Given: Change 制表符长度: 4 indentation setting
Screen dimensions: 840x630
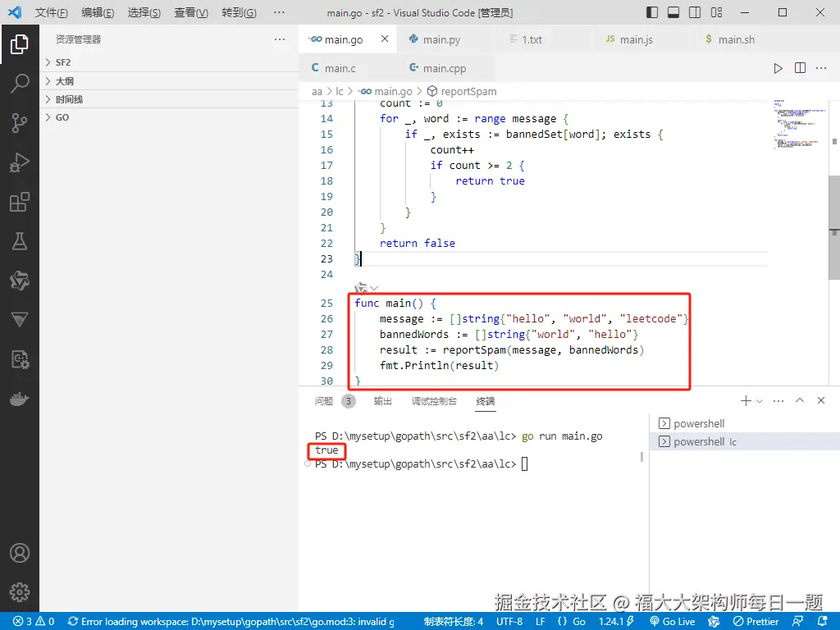Looking at the screenshot, I should coord(453,622).
